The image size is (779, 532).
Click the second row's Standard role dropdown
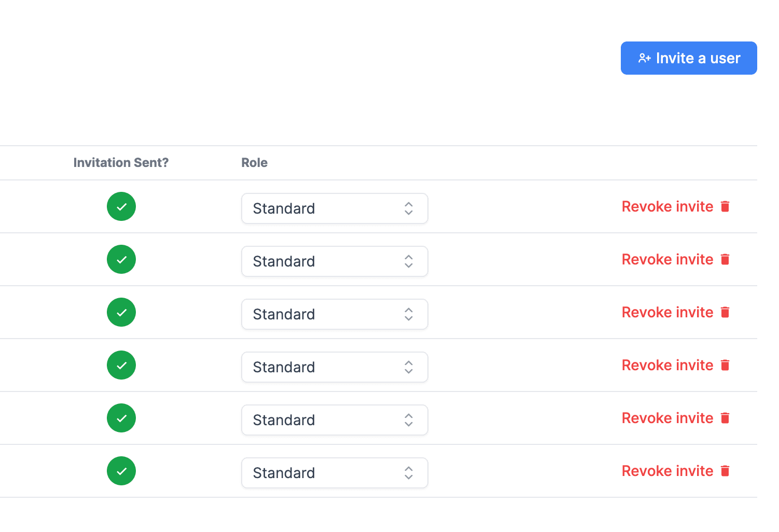335,261
